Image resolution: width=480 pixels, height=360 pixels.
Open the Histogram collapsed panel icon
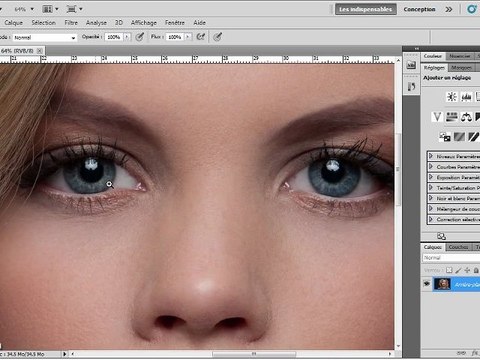point(411,65)
